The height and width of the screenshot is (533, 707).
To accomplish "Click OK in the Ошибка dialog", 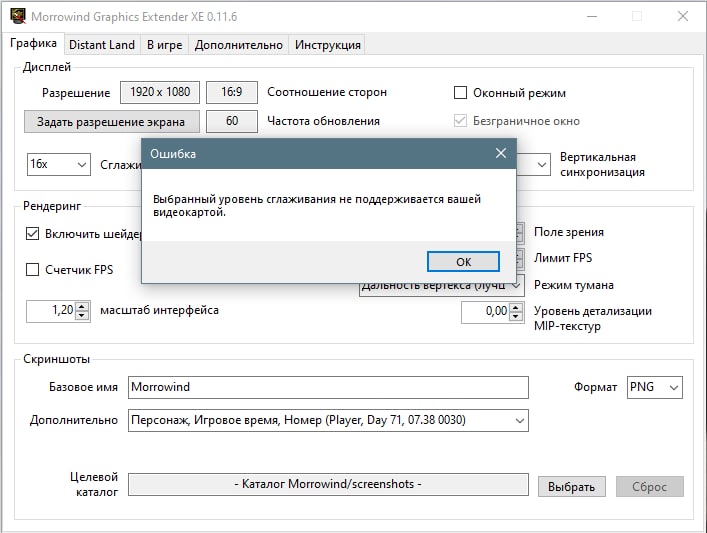I will pyautogui.click(x=463, y=262).
